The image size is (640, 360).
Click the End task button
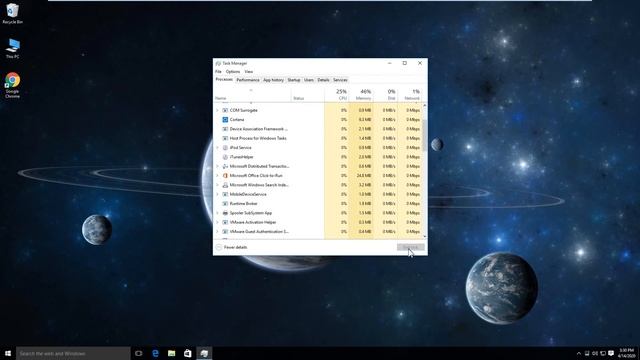411,247
